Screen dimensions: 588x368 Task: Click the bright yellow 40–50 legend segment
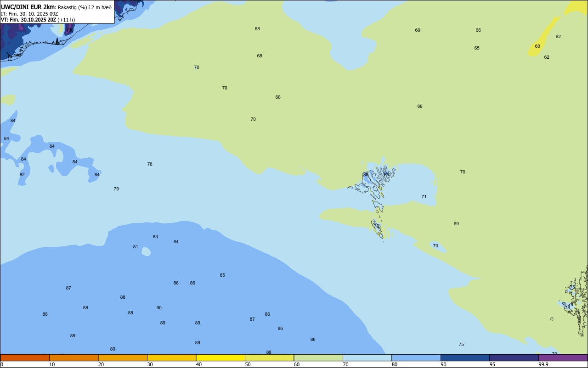point(220,357)
